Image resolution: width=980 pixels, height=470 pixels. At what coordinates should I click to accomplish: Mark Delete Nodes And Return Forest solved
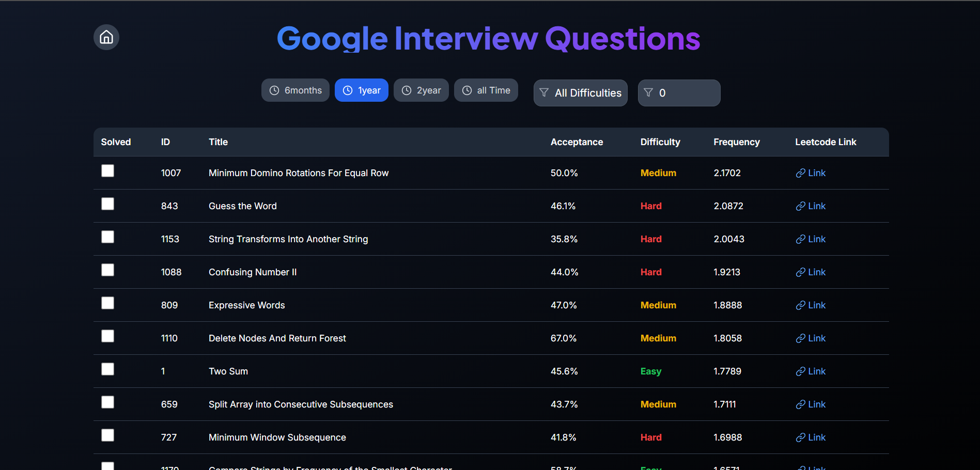(x=107, y=336)
